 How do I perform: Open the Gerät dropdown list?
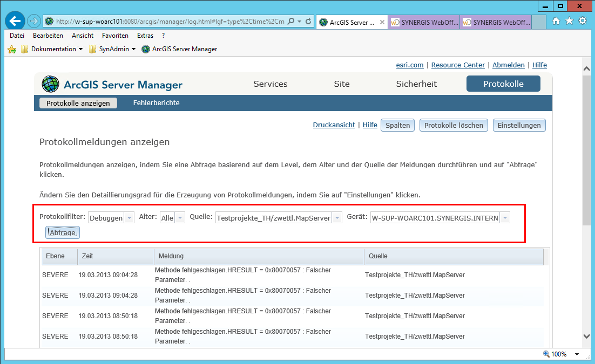pyautogui.click(x=505, y=218)
